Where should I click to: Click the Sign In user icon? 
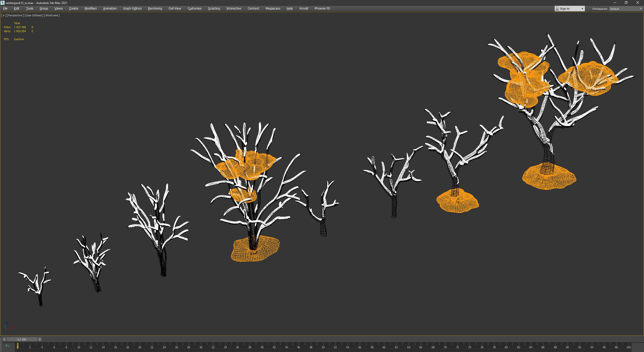(557, 9)
